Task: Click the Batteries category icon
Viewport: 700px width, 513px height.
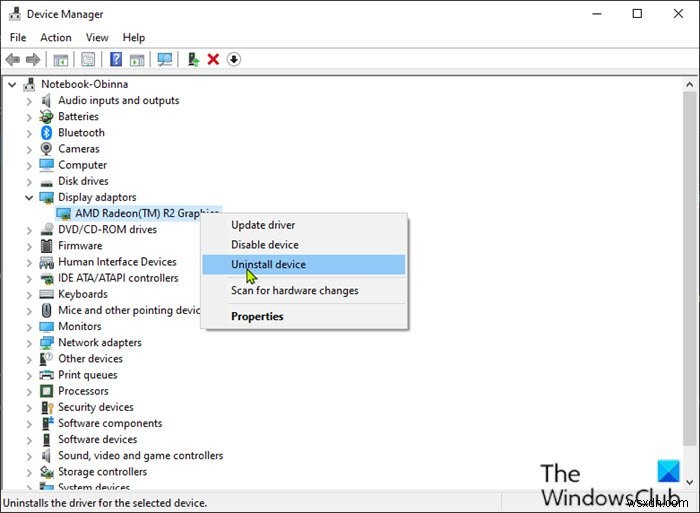Action: click(x=46, y=117)
